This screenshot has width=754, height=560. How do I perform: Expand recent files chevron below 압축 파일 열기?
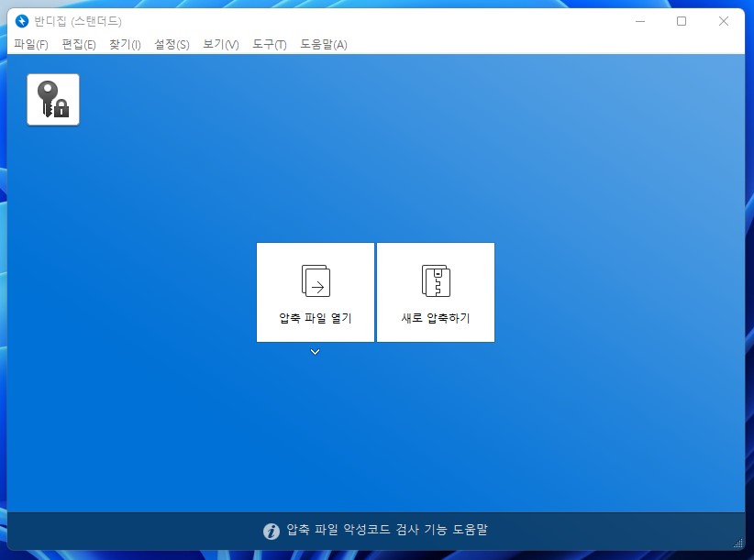(x=315, y=352)
